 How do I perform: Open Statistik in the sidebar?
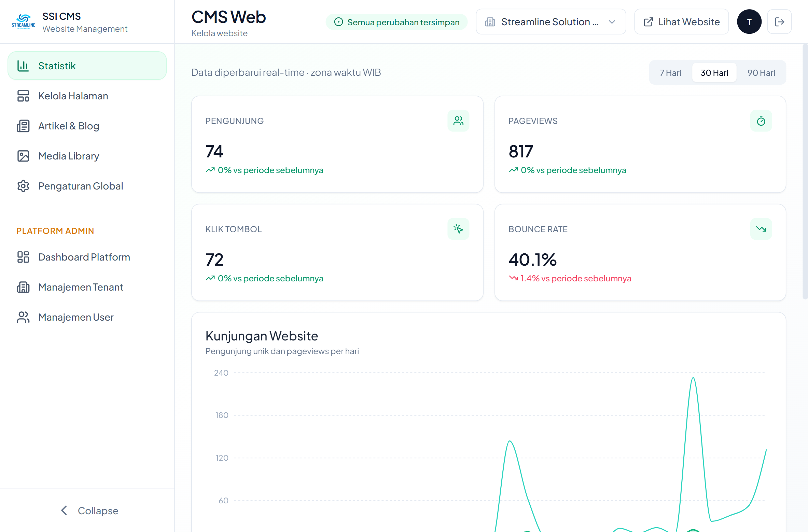pyautogui.click(x=87, y=66)
